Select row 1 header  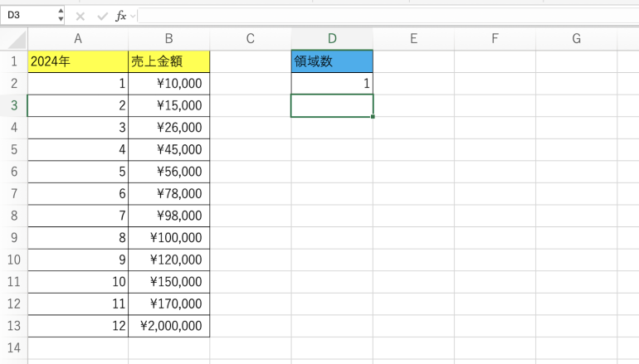[13, 61]
